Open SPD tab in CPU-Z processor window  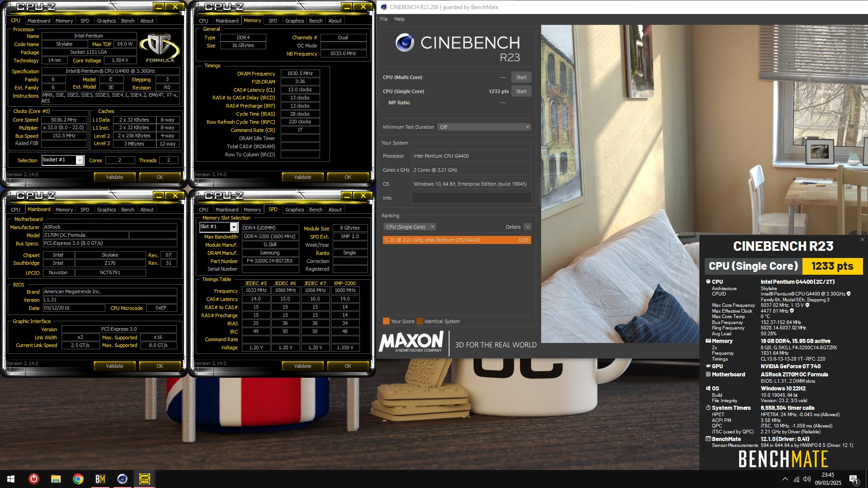point(85,21)
